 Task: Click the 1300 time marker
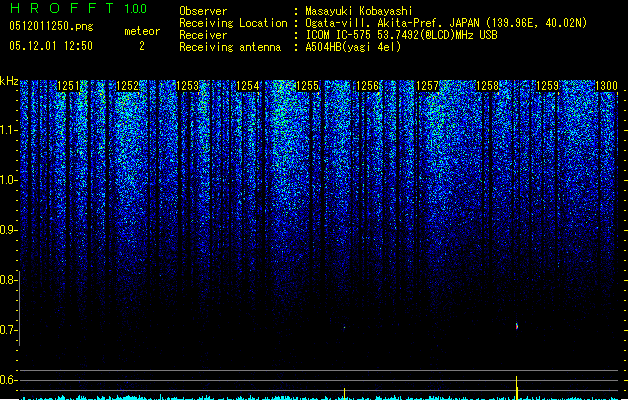[606, 86]
